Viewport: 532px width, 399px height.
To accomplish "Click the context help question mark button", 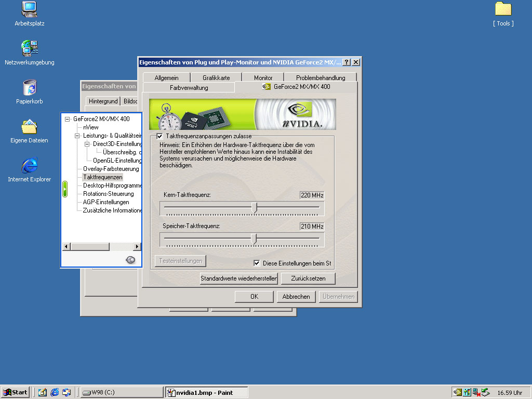I will point(347,62).
